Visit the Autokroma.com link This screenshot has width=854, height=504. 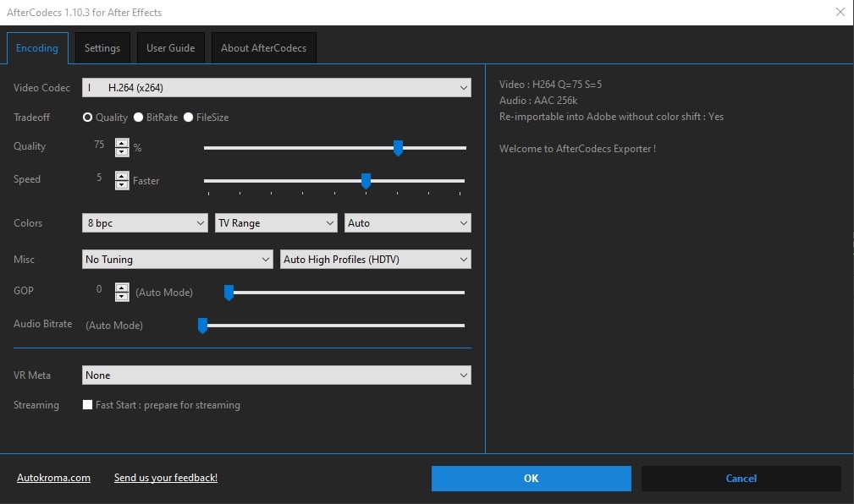53,478
